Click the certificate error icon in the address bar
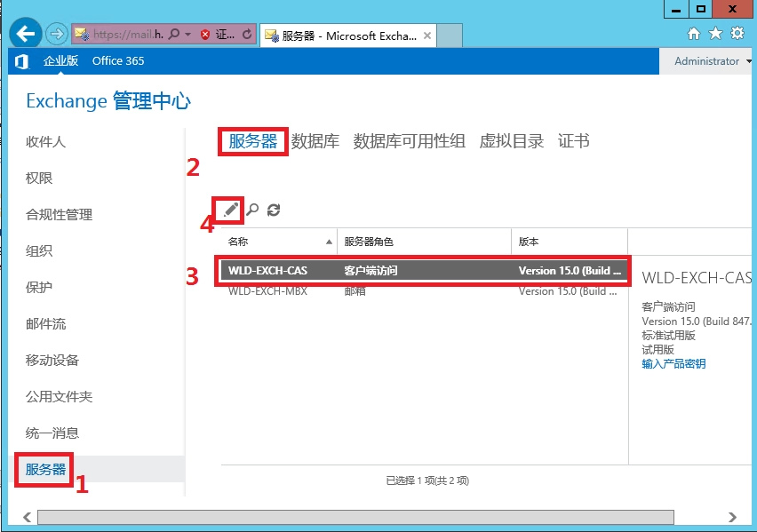Screen dimensions: 757x532 (205, 35)
